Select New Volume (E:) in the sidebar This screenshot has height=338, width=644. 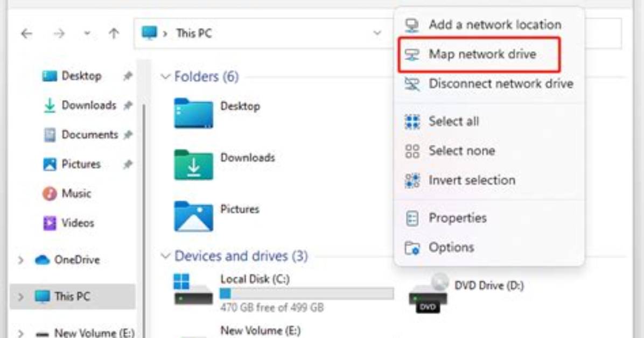click(x=94, y=333)
